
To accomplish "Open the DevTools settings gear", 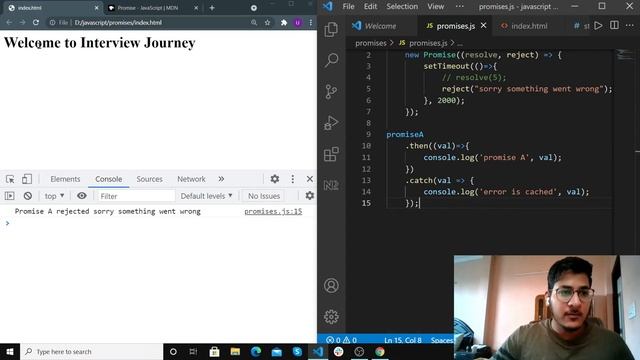I will pyautogui.click(x=275, y=179).
